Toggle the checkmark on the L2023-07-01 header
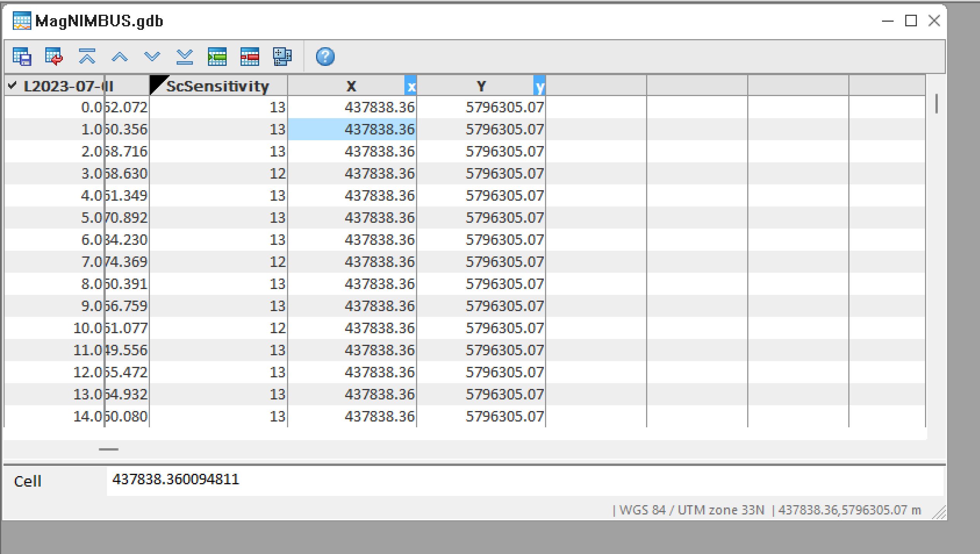 (13, 84)
